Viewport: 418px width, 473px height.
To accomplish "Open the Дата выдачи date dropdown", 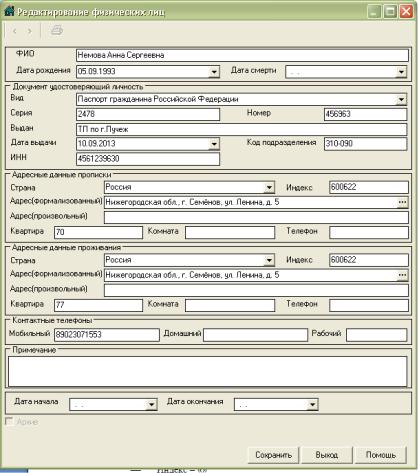I will coord(214,144).
